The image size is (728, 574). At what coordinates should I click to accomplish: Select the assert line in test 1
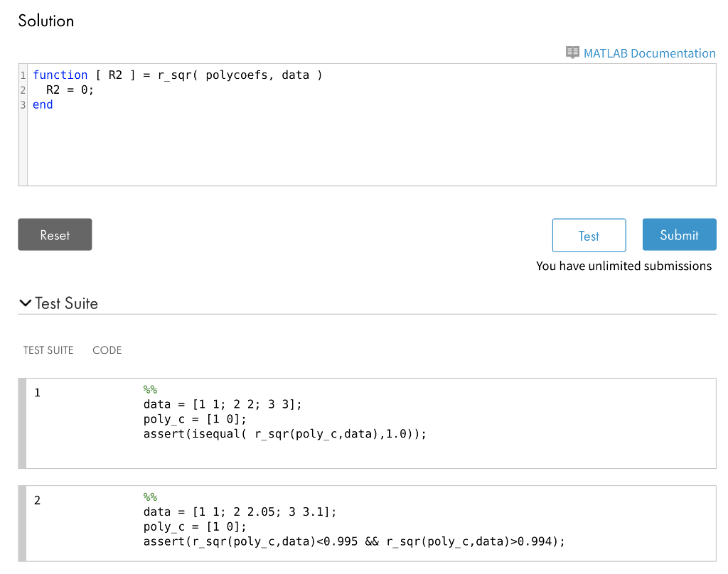(284, 433)
